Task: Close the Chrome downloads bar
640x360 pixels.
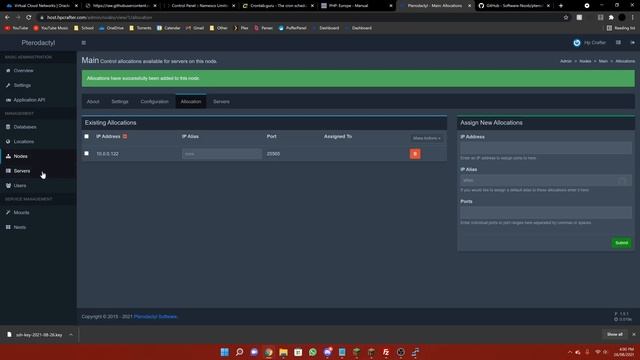Action: (634, 335)
